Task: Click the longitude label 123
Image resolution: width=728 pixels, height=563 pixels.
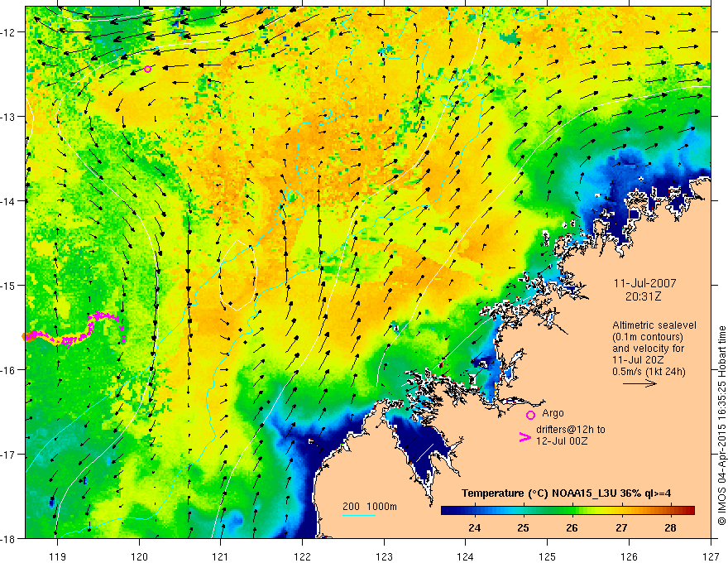Action: tap(384, 556)
